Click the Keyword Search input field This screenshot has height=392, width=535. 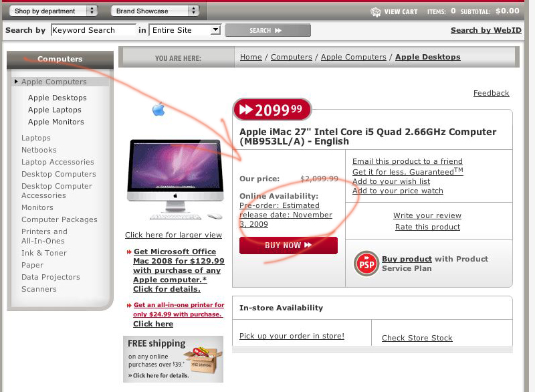click(x=94, y=30)
